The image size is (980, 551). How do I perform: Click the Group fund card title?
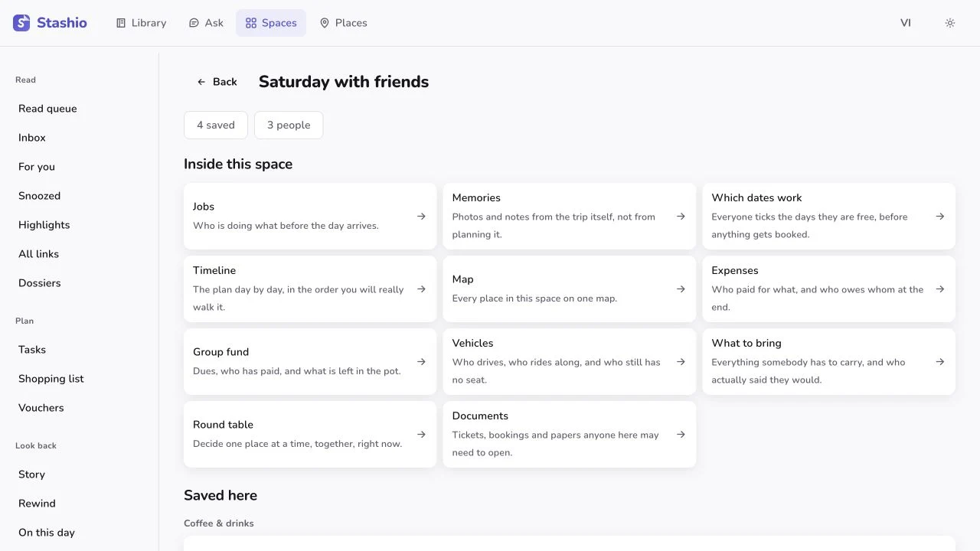point(221,352)
